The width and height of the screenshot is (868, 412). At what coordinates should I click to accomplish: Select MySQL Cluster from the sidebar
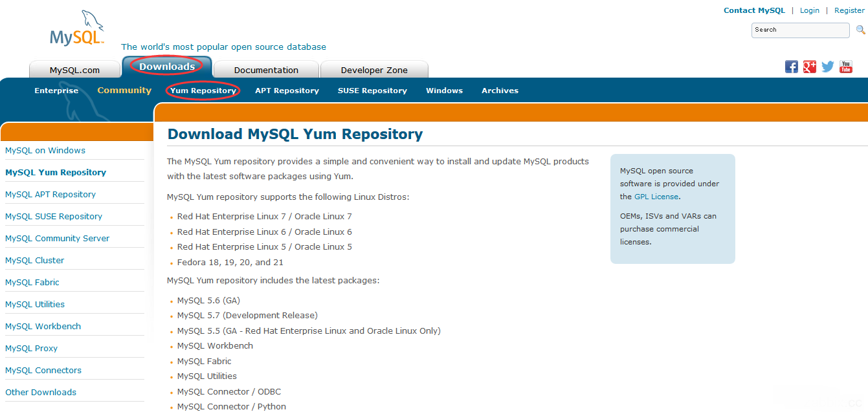point(34,260)
